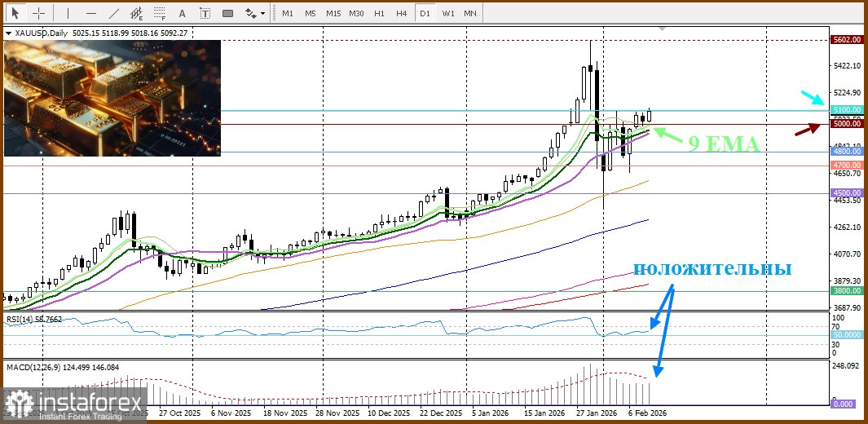Click the 15 Jan 2026 date label
868x424 pixels.
click(x=544, y=413)
